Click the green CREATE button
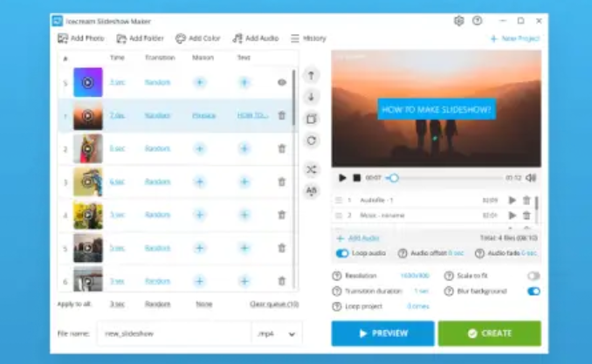 click(490, 333)
